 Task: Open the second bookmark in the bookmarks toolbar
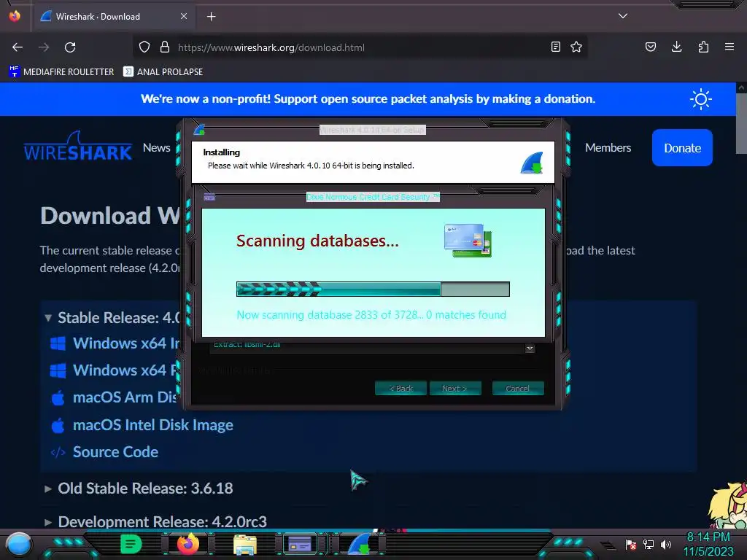pos(163,72)
